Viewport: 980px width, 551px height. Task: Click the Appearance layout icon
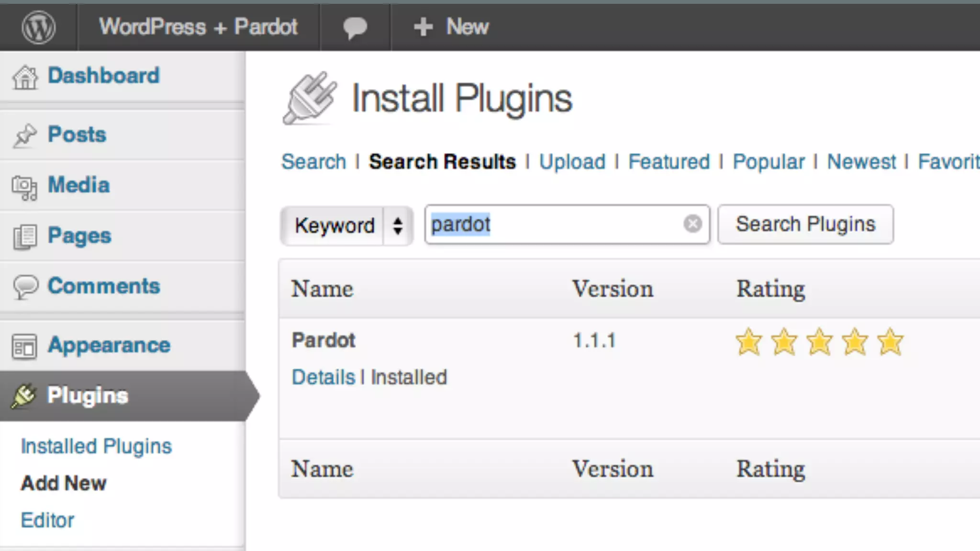pyautogui.click(x=24, y=346)
